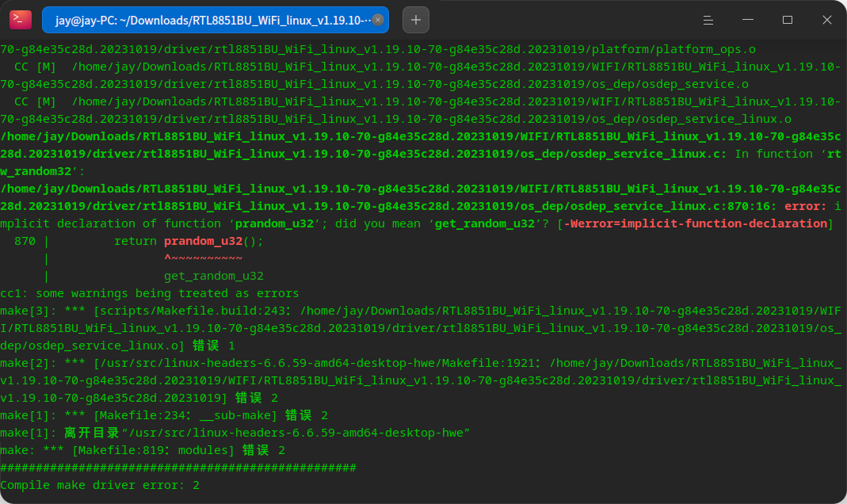847x504 pixels.
Task: Click the 'Compile make driver error: 2' line
Action: click(100, 485)
